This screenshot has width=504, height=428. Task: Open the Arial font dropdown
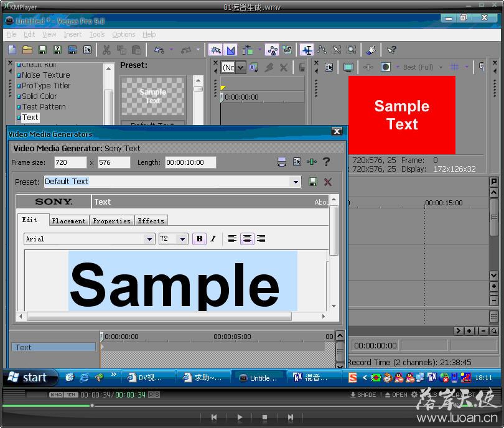coord(149,239)
